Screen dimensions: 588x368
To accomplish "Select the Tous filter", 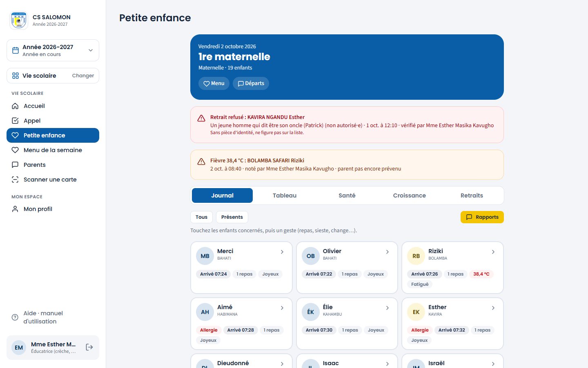I will pyautogui.click(x=201, y=217).
